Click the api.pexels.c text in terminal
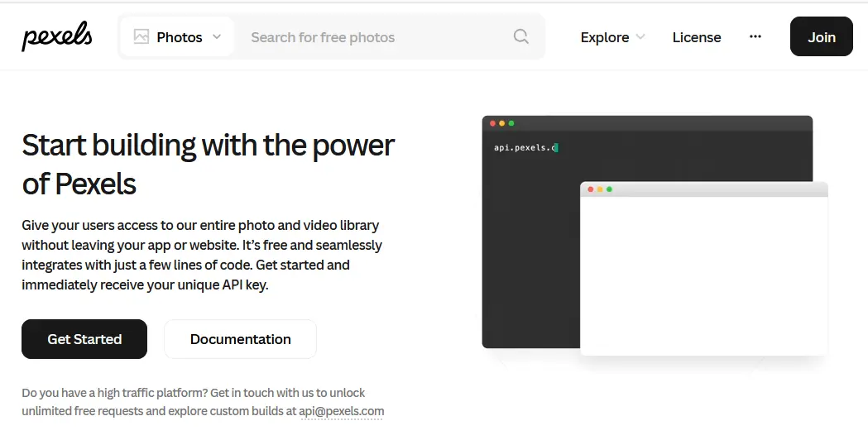 [x=525, y=148]
